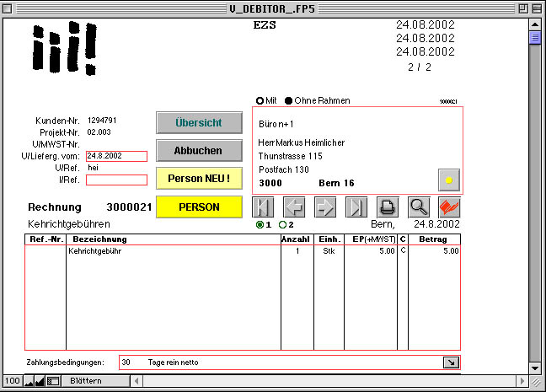Click the EP(+MWST) value 5.00

(x=387, y=251)
